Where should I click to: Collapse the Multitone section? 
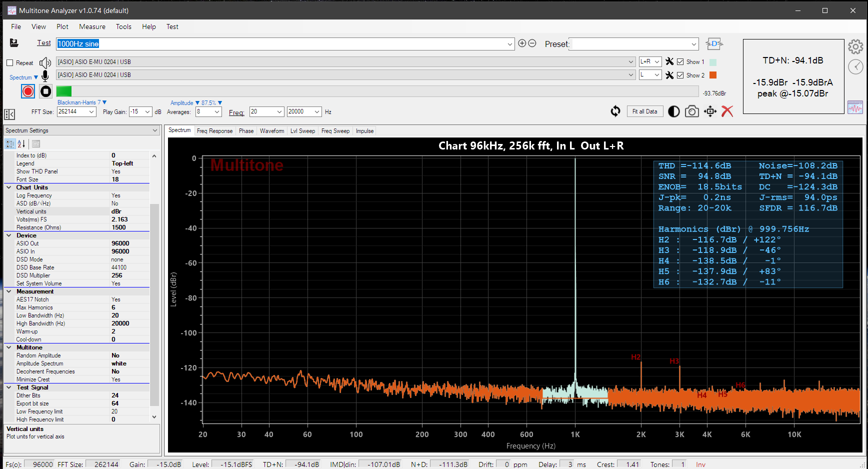pos(9,347)
